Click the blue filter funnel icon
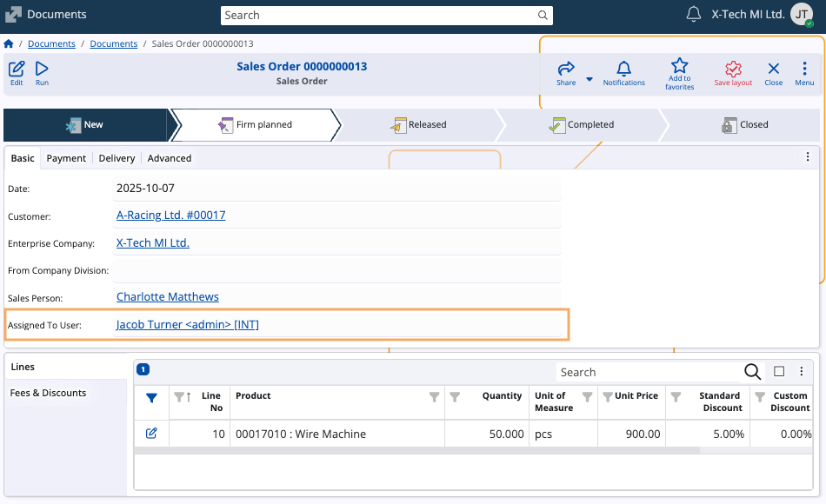Screen dimensions: 826x504 [x=151, y=398]
